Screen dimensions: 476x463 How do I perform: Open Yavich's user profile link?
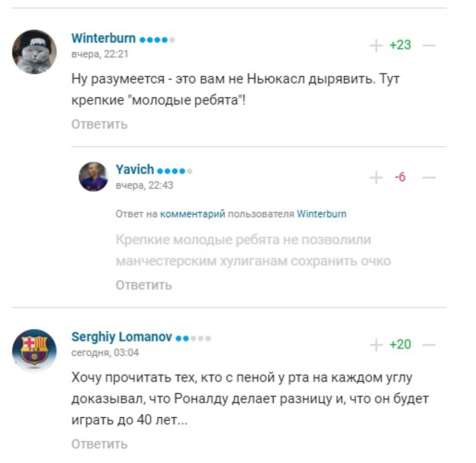tap(135, 170)
